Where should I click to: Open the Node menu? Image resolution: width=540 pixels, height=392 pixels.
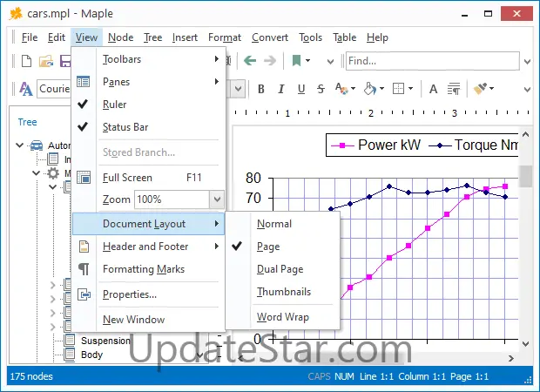[x=120, y=37]
